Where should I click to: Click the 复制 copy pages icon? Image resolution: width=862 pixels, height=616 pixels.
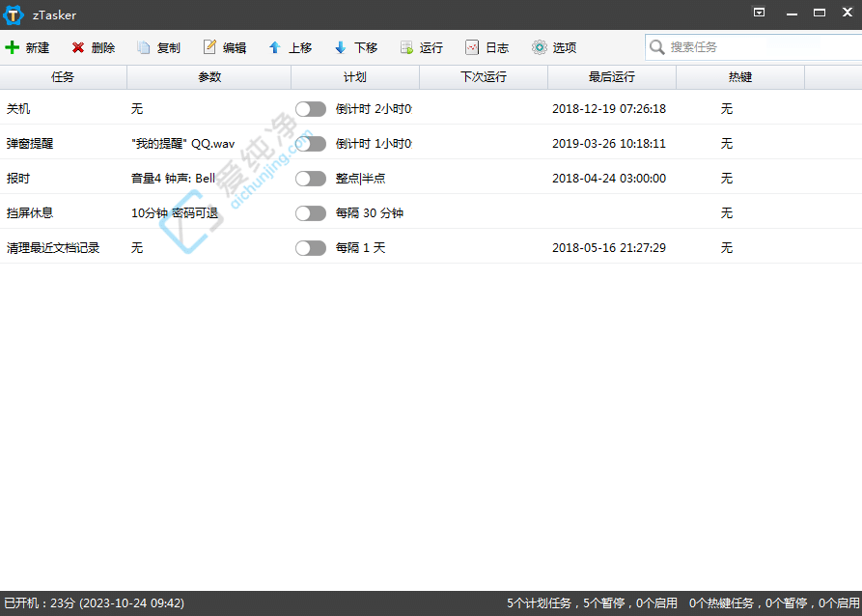(x=144, y=48)
